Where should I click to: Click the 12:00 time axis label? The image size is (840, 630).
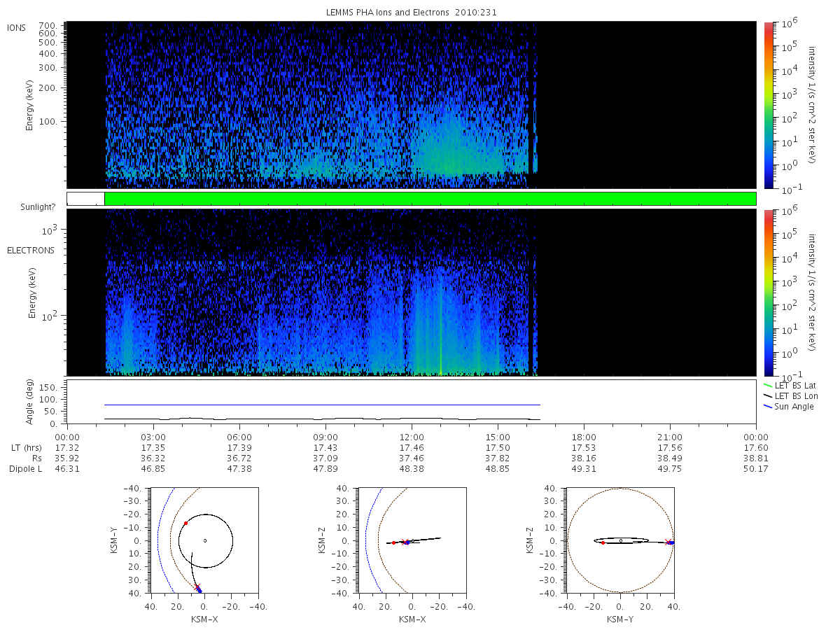pos(412,437)
